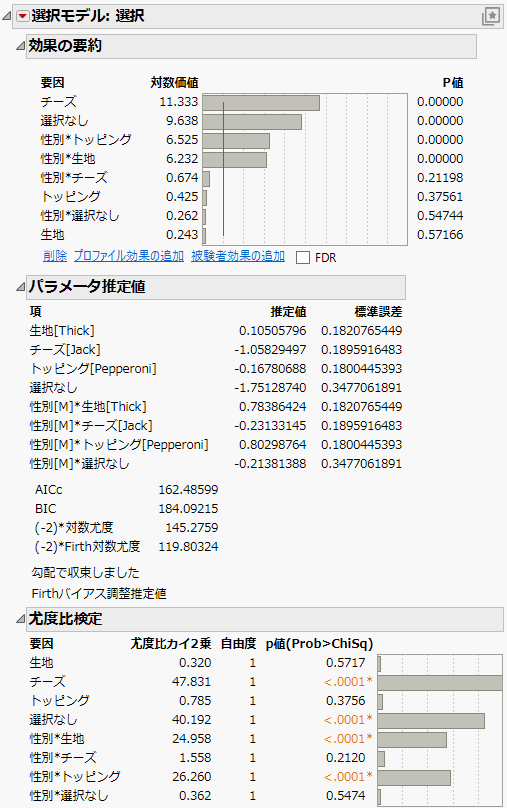Click P value 0.57166
The height and width of the screenshot is (808, 507).
click(x=440, y=235)
